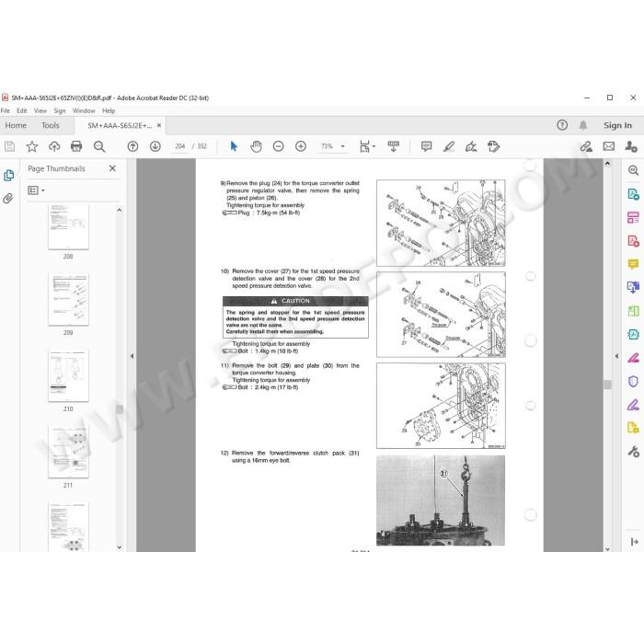This screenshot has width=644, height=644.
Task: Select page 210 thumbnail
Action: coord(68,375)
